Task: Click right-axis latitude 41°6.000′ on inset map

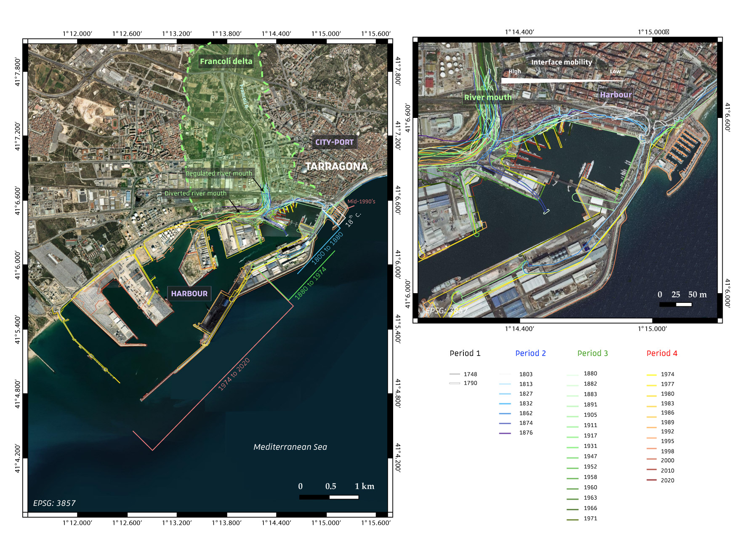Action: click(x=728, y=294)
